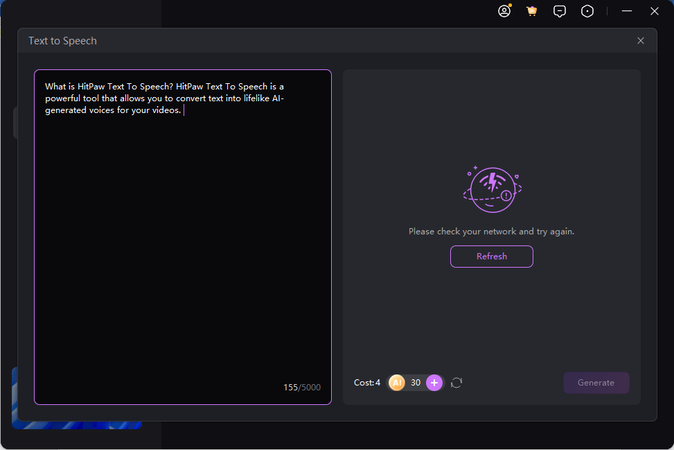674x450 pixels.
Task: Open the shopping cart store icon
Action: (x=532, y=11)
